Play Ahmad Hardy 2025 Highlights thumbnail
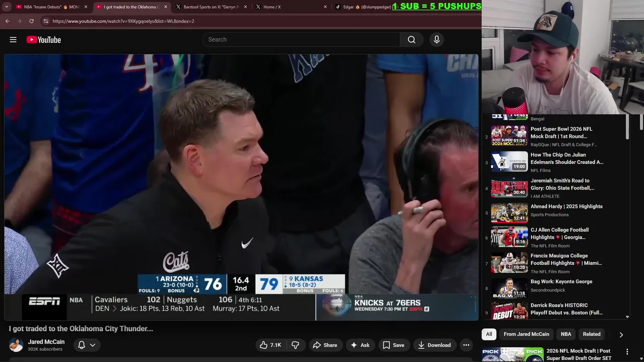The height and width of the screenshot is (362, 644). coord(510,213)
